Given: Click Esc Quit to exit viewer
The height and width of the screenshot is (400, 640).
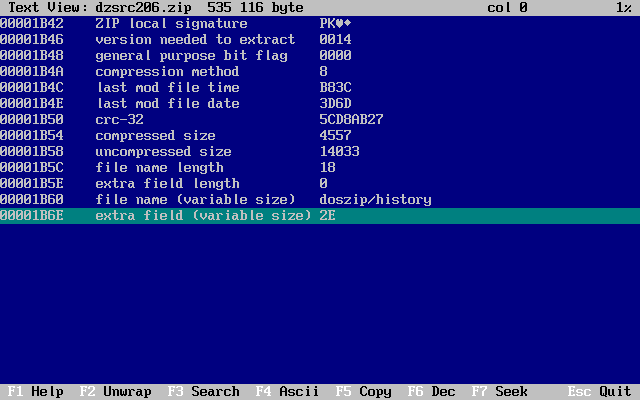Looking at the screenshot, I should click(x=599, y=392).
